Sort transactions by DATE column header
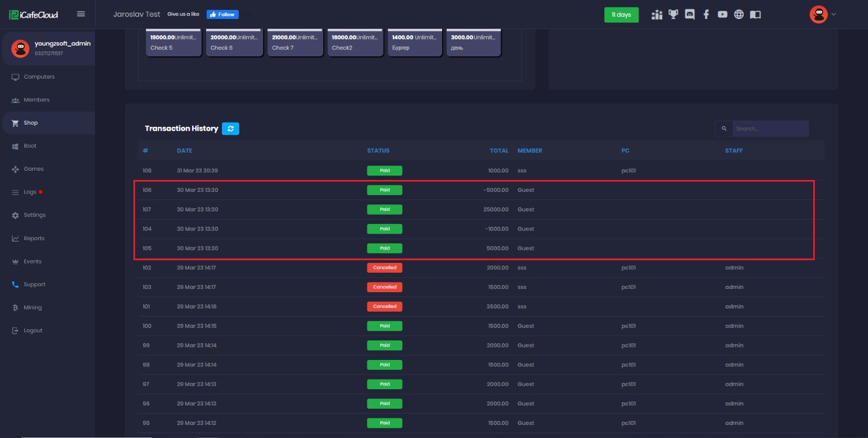 point(184,151)
